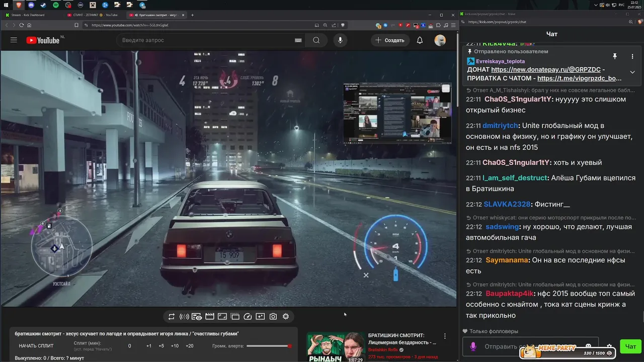Click the Baupaktap4ik username
The image size is (644, 362).
point(509,294)
